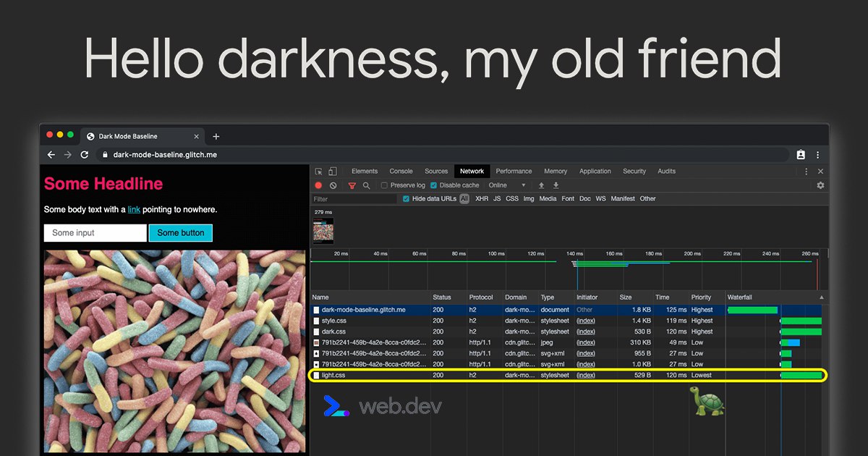Click the inspect element picker icon
Viewport: 868px width, 456px height.
[319, 172]
